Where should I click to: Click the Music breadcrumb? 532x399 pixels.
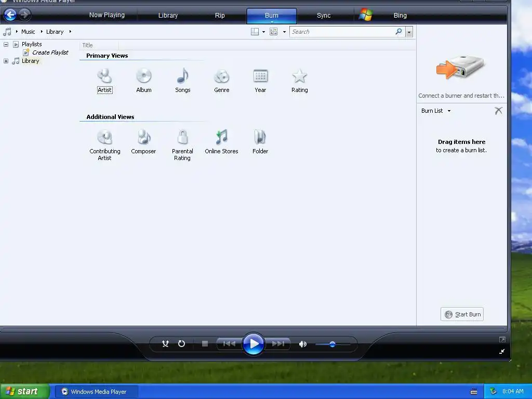coord(28,32)
